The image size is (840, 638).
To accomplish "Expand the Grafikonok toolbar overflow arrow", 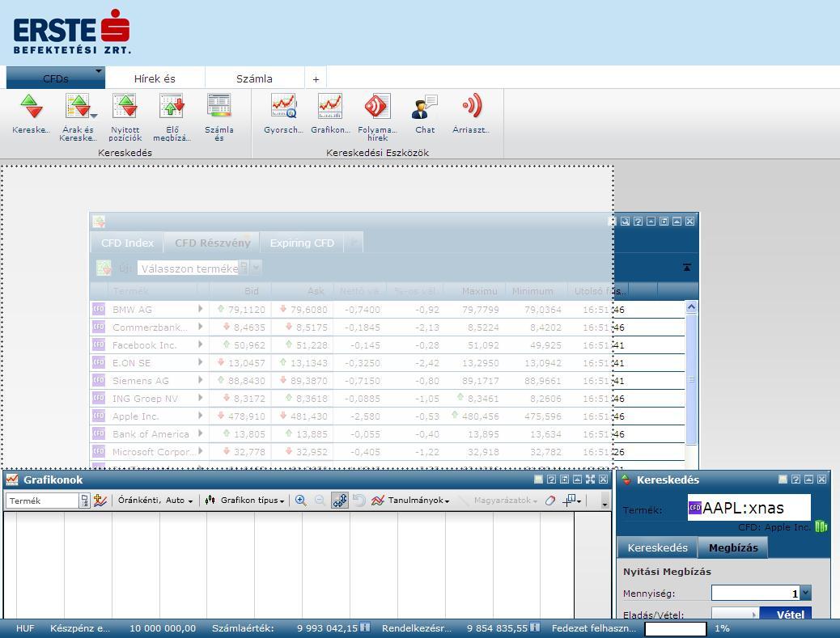I will 605,503.
